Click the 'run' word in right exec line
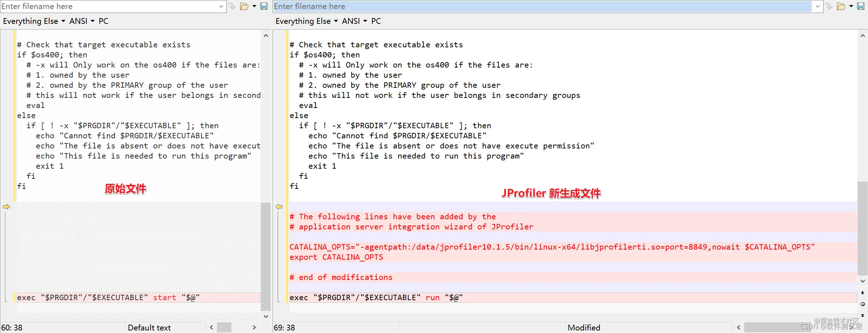This screenshot has height=333, width=868. point(433,298)
